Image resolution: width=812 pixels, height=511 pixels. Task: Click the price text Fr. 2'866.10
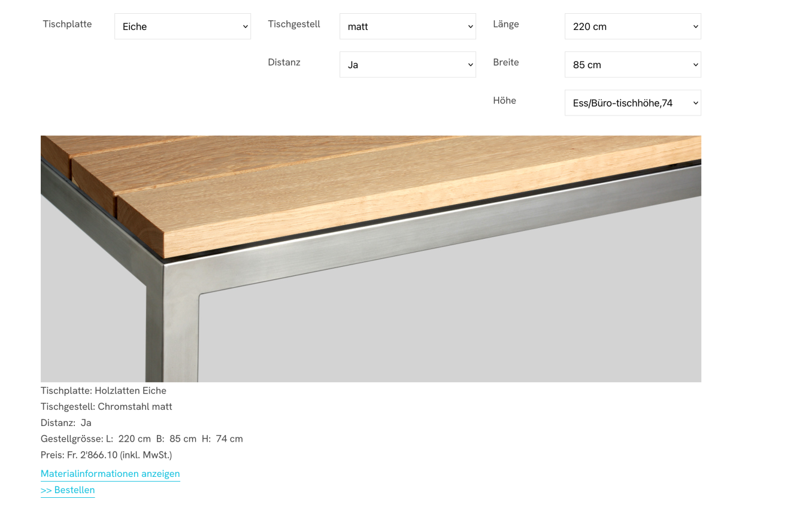click(92, 455)
